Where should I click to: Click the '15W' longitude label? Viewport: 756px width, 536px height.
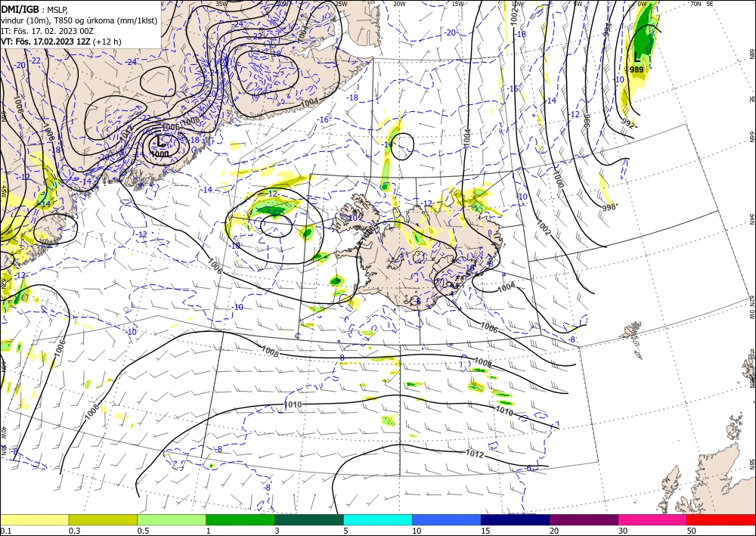point(458,4)
